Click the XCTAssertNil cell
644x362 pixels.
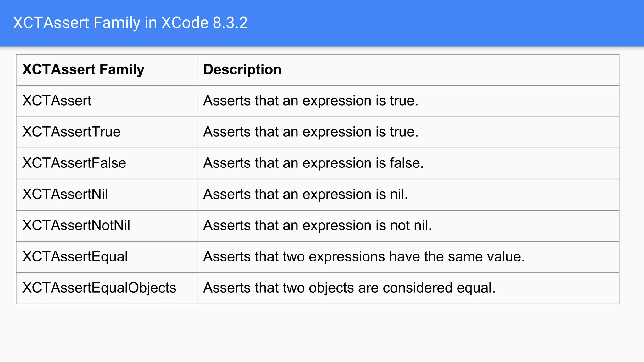(65, 194)
